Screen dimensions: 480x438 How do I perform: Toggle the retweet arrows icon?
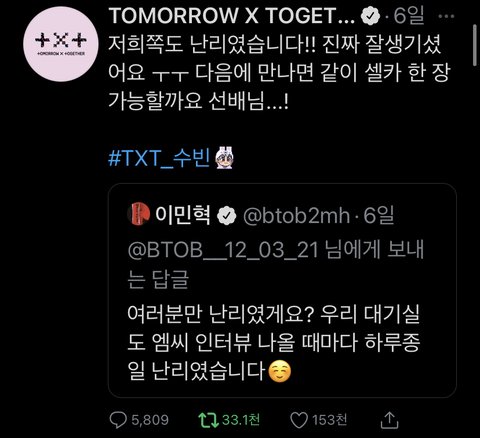click(208, 420)
